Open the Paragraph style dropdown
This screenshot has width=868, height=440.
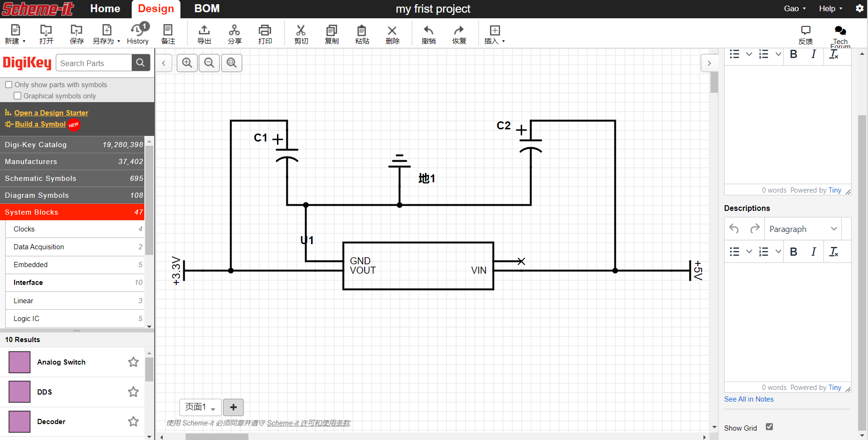point(803,229)
